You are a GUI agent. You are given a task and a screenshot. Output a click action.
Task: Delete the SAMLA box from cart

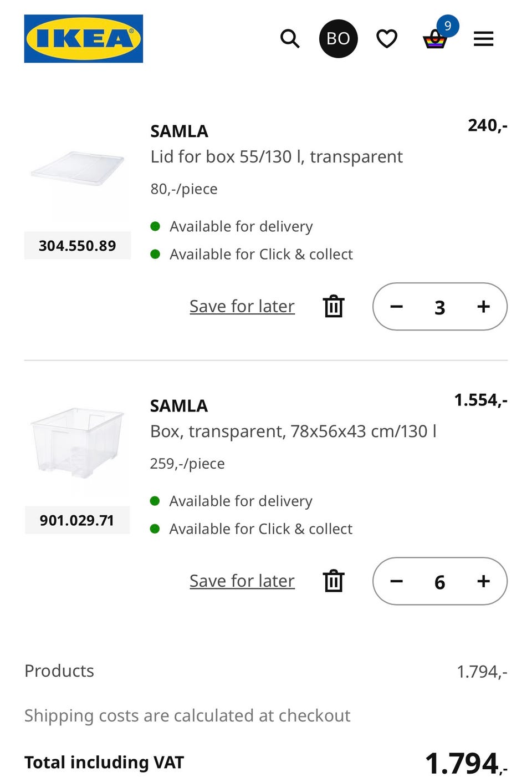(334, 581)
